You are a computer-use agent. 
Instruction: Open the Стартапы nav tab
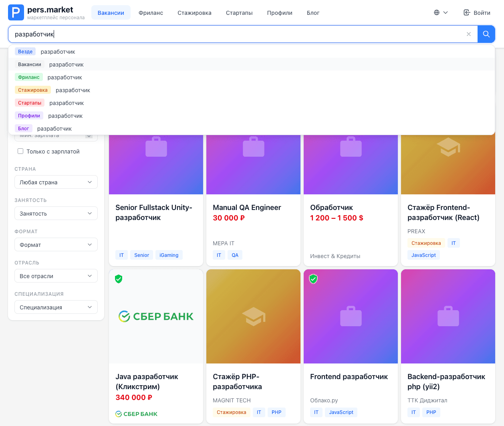pos(239,13)
